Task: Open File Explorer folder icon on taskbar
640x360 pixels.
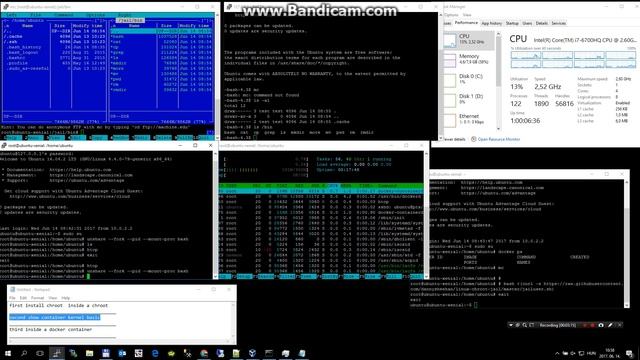Action: [x=89, y=353]
